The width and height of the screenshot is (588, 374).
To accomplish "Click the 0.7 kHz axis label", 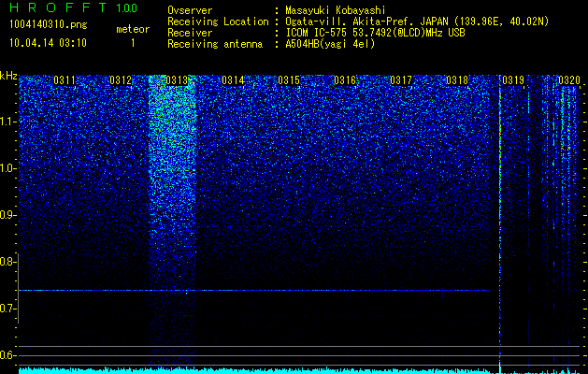I will coord(8,309).
